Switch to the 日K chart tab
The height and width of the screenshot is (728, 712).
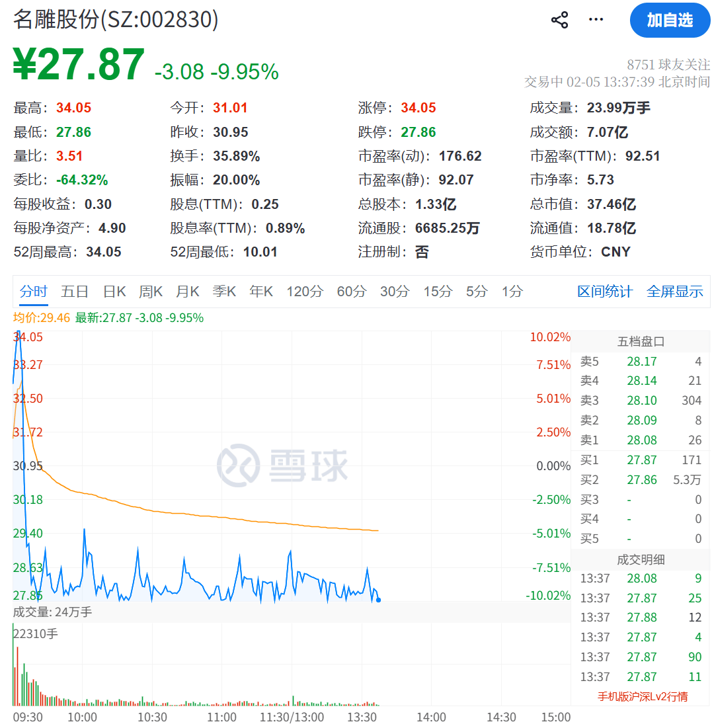[x=114, y=292]
